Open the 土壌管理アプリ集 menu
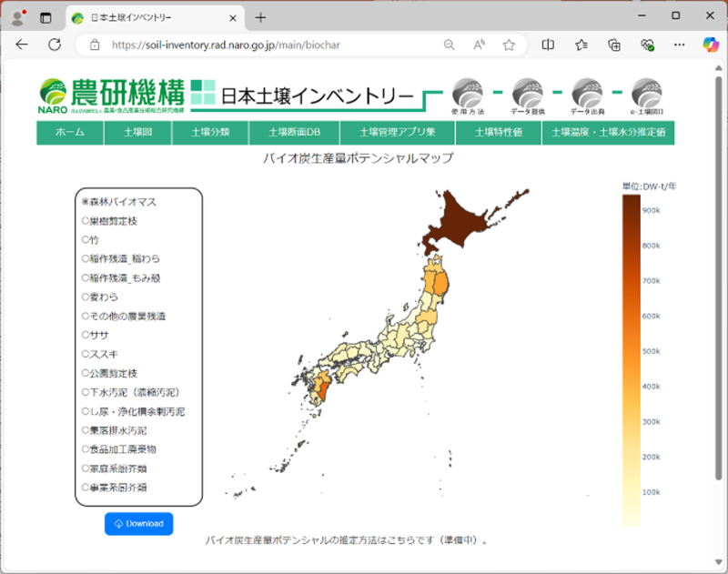This screenshot has height=574, width=728. coord(398,133)
